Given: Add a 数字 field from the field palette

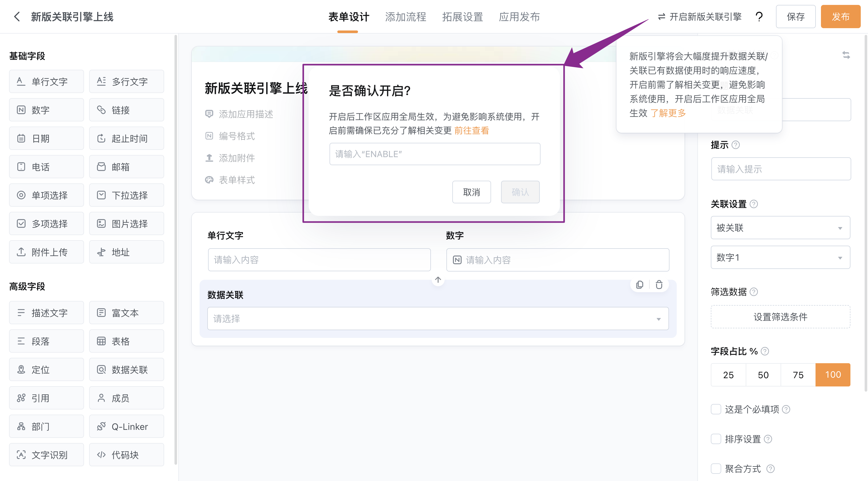Looking at the screenshot, I should 47,110.
